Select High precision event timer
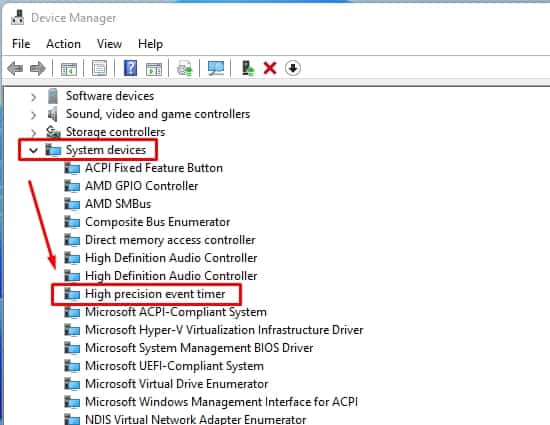This screenshot has height=425, width=550. click(155, 294)
